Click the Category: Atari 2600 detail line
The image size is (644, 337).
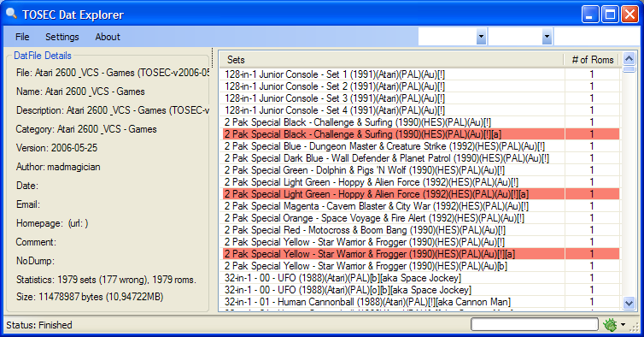coord(86,129)
